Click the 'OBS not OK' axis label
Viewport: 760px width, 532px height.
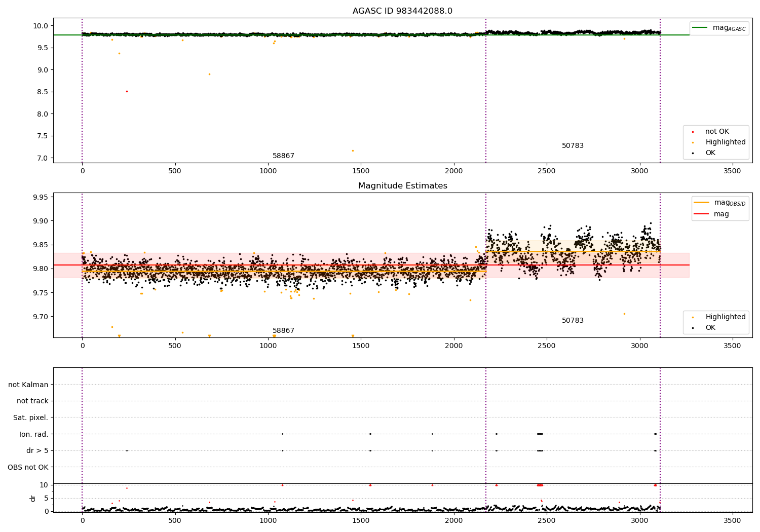(x=28, y=468)
